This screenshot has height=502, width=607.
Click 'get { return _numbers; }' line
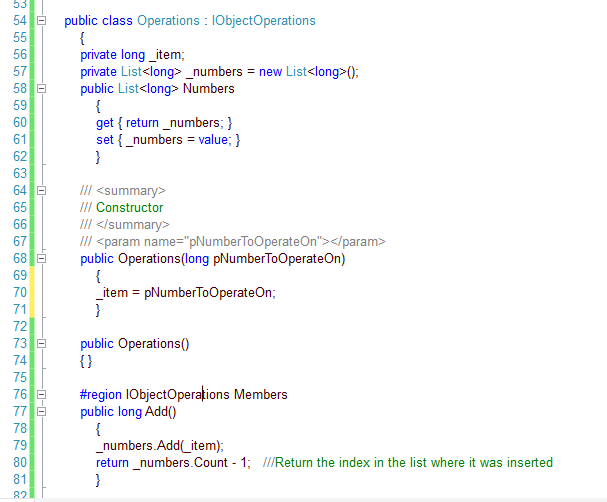coord(164,123)
